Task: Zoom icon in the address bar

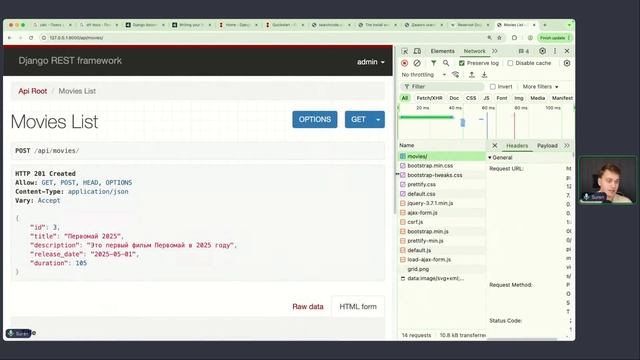Action: point(489,38)
